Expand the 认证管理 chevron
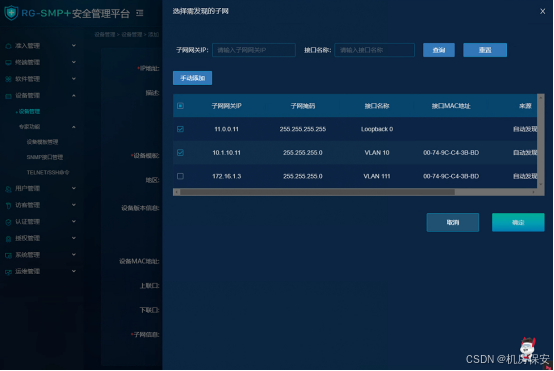This screenshot has height=371, width=554. point(74,222)
